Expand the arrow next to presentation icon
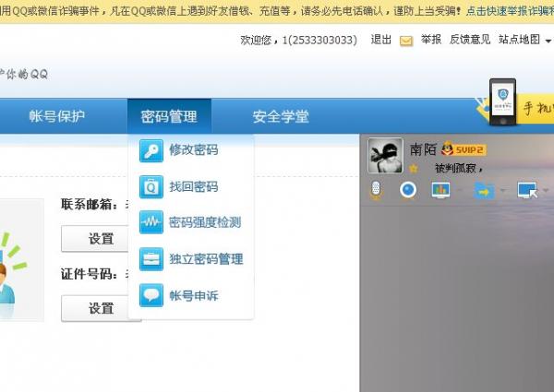The width and height of the screenshot is (554, 392). [x=460, y=191]
